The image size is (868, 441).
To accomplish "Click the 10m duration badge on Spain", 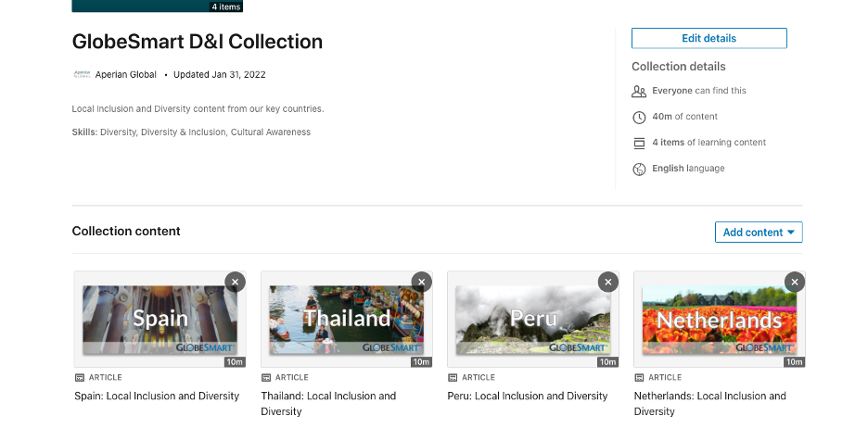I will [x=235, y=362].
